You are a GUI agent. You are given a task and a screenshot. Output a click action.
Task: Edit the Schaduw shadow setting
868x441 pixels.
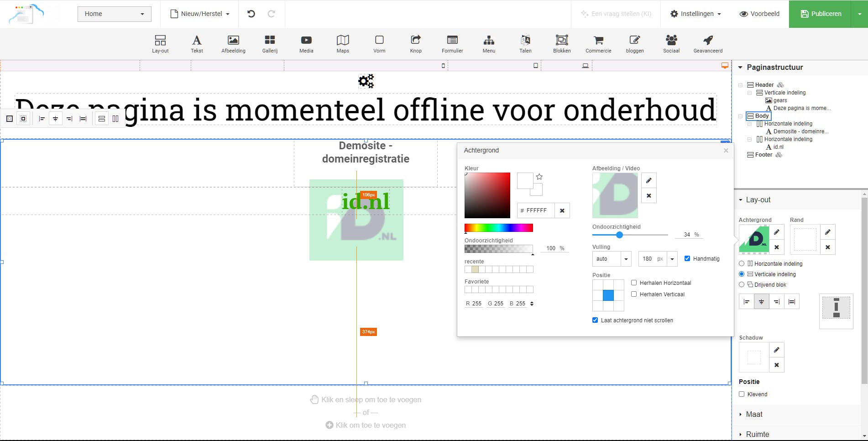(x=776, y=350)
